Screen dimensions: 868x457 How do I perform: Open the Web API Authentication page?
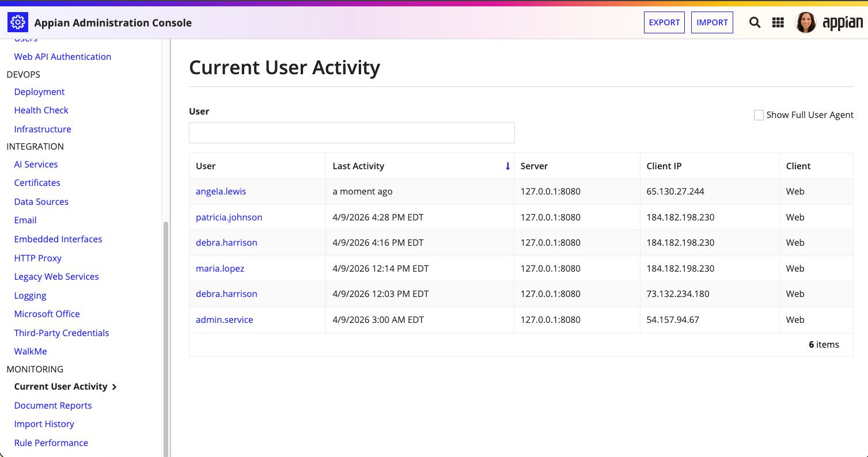63,56
